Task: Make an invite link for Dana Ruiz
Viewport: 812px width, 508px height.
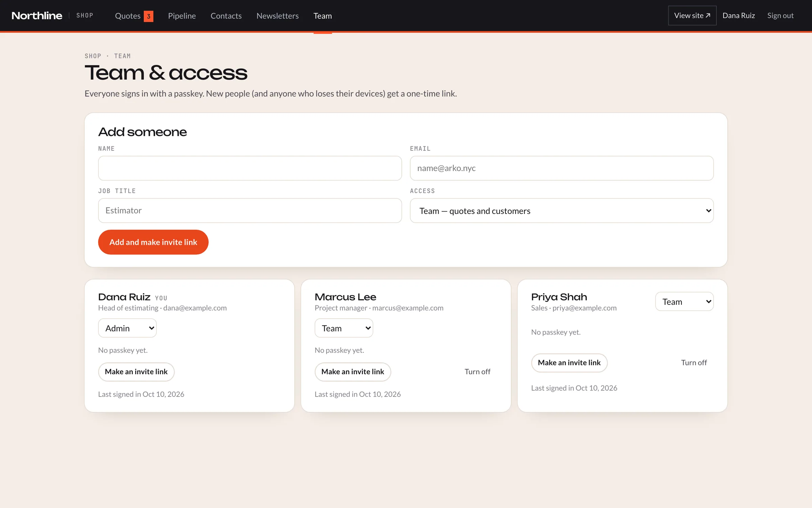Action: click(136, 372)
